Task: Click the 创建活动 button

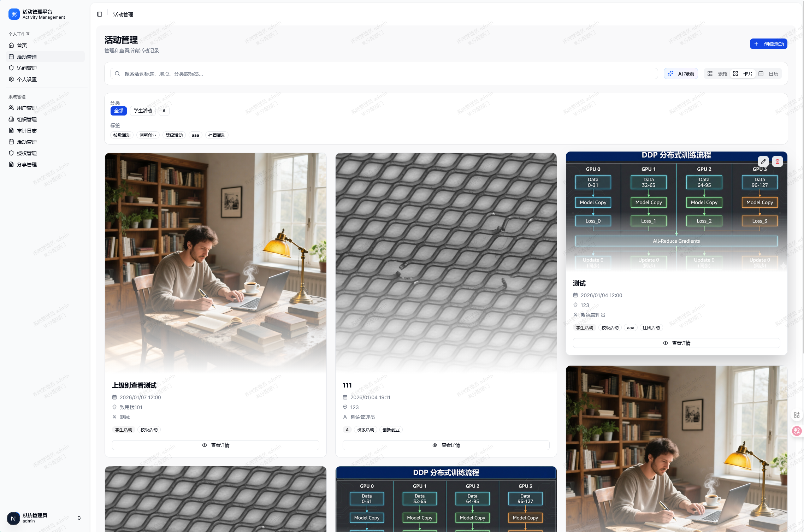Action: pos(768,44)
